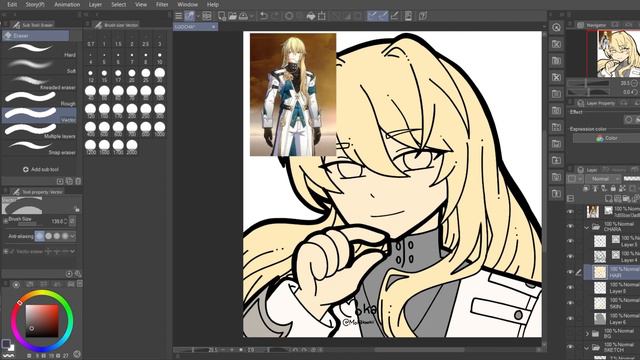Hide Layer 5 with its eye icon
Screen dimensions: 640x360
click(571, 241)
